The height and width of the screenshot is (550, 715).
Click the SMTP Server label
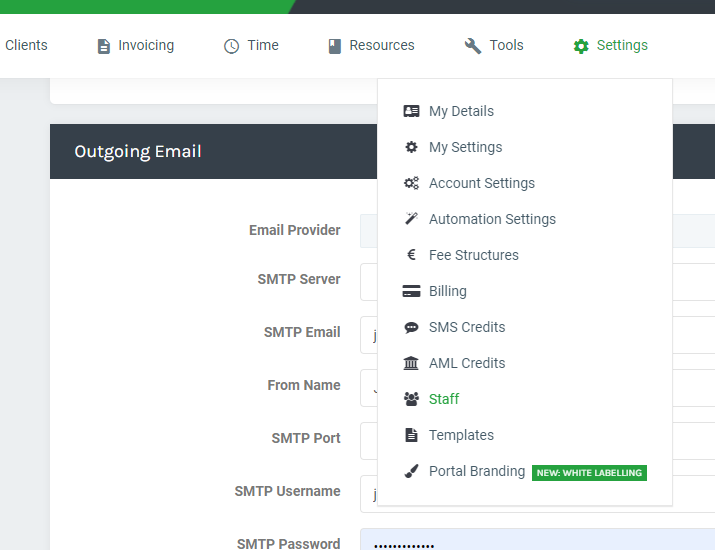click(x=299, y=279)
